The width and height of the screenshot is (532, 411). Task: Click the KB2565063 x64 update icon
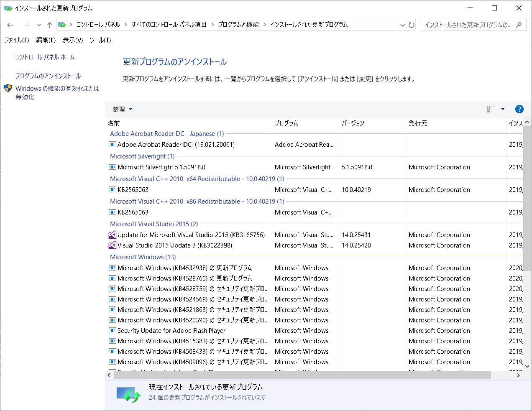(112, 189)
